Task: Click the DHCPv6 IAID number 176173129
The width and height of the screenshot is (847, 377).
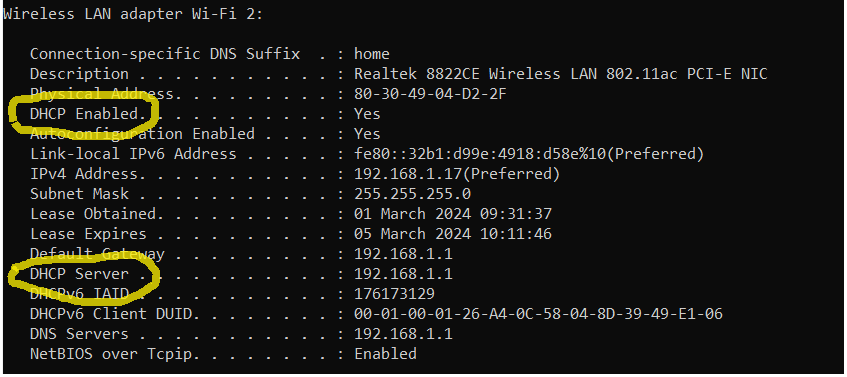Action: [x=394, y=294]
